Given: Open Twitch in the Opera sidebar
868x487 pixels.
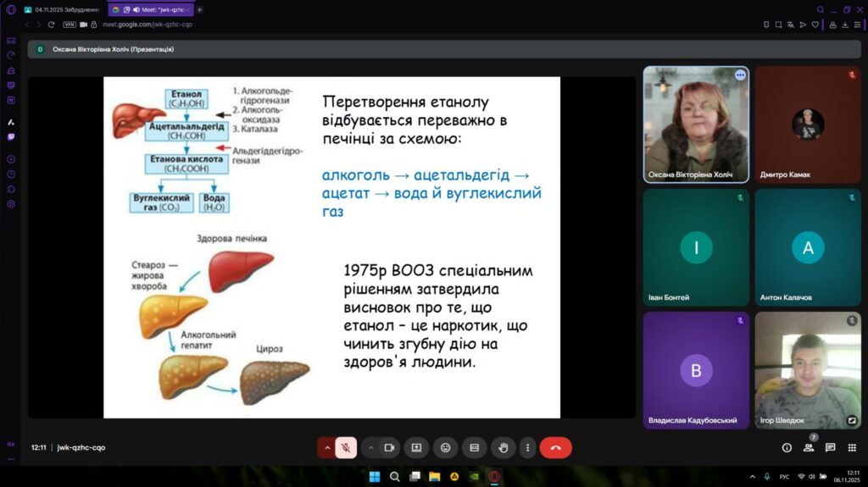Looking at the screenshot, I should tap(11, 136).
